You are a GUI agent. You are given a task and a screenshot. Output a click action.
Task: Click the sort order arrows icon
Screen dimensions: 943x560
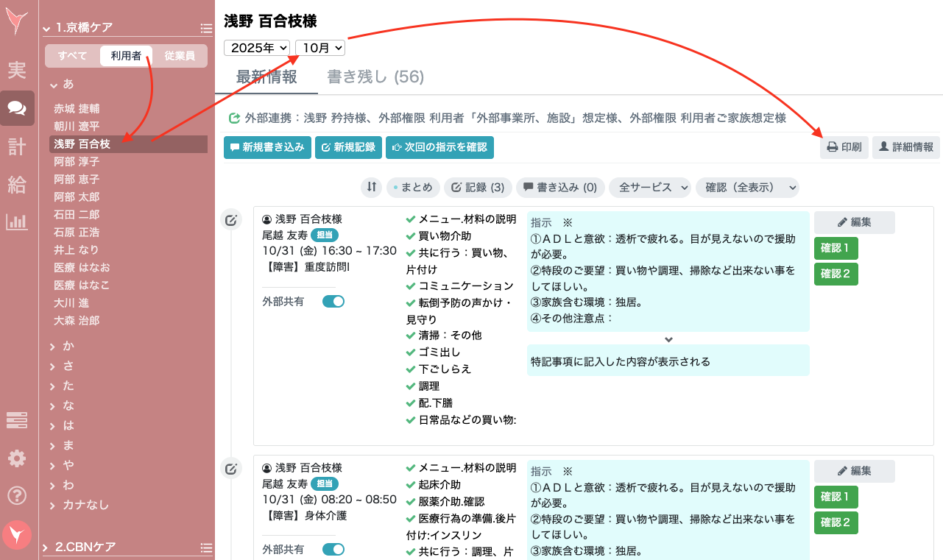pos(372,188)
